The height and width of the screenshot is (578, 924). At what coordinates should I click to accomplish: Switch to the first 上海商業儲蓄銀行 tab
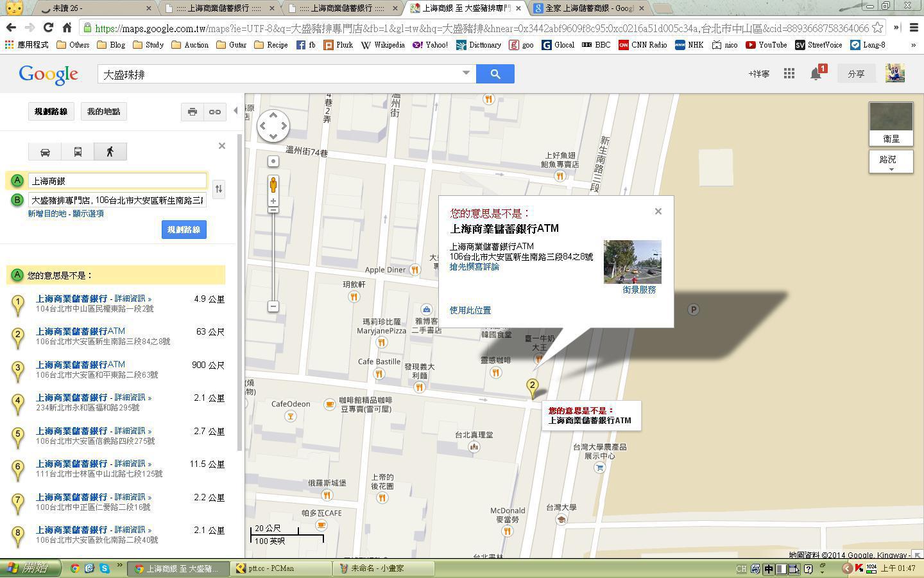coord(219,8)
